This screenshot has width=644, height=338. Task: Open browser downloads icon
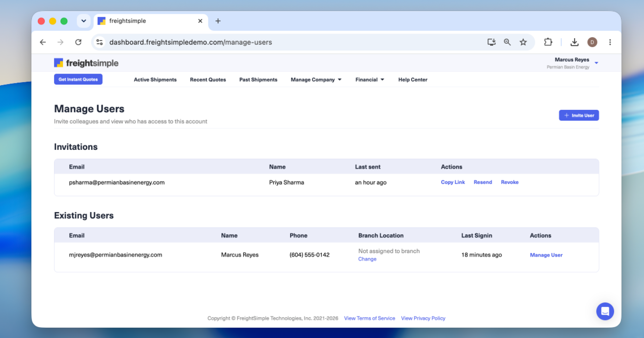point(574,42)
